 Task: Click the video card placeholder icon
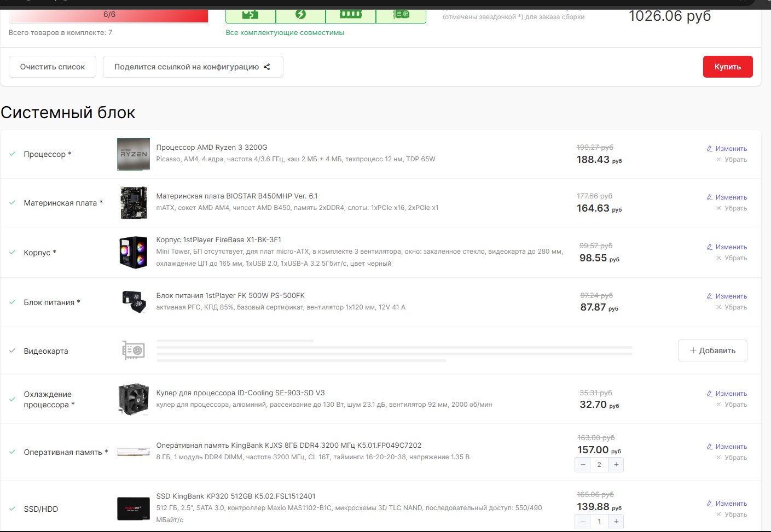point(134,350)
